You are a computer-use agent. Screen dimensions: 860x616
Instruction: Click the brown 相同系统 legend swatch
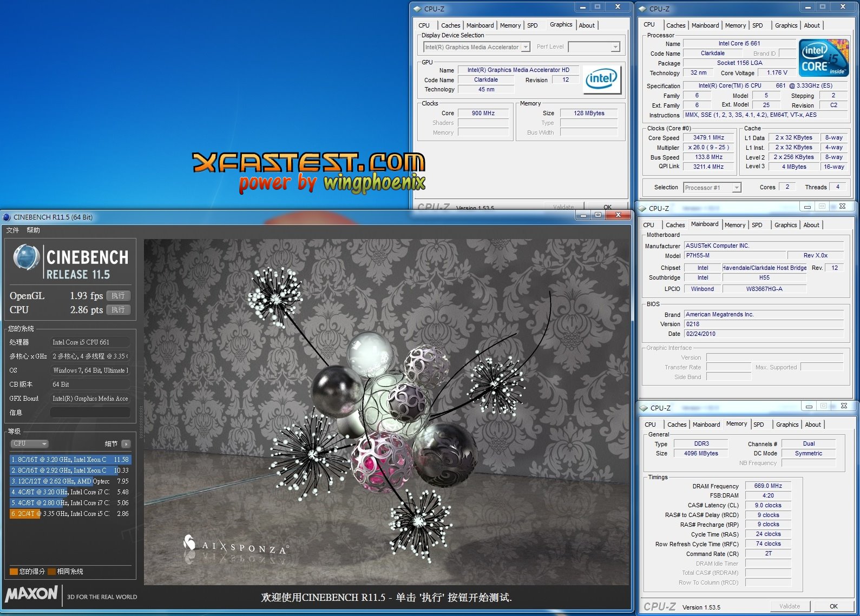click(x=51, y=572)
